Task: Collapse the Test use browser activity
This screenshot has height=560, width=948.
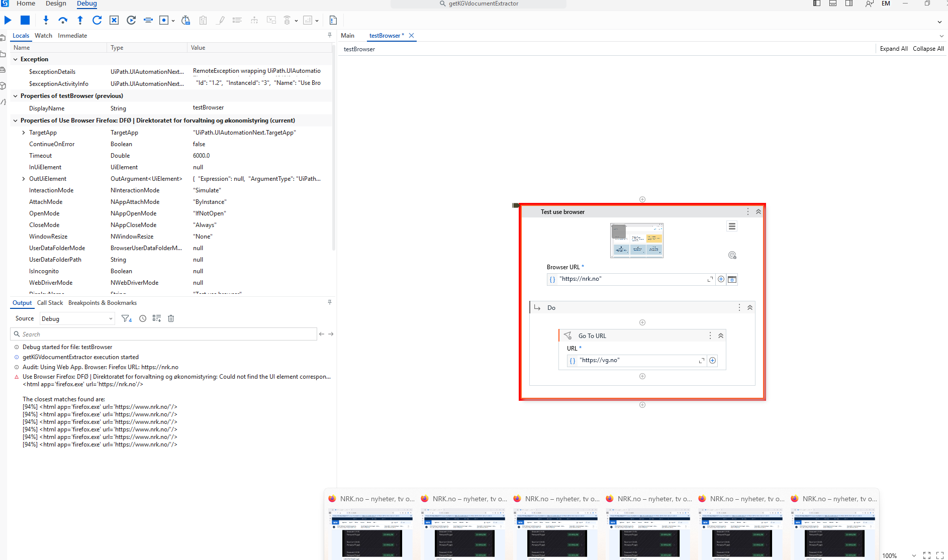Action: point(759,212)
